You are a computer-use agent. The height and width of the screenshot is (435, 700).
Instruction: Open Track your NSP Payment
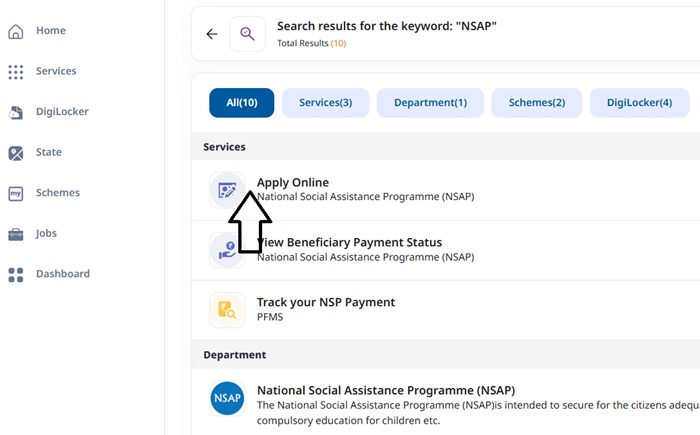click(326, 302)
